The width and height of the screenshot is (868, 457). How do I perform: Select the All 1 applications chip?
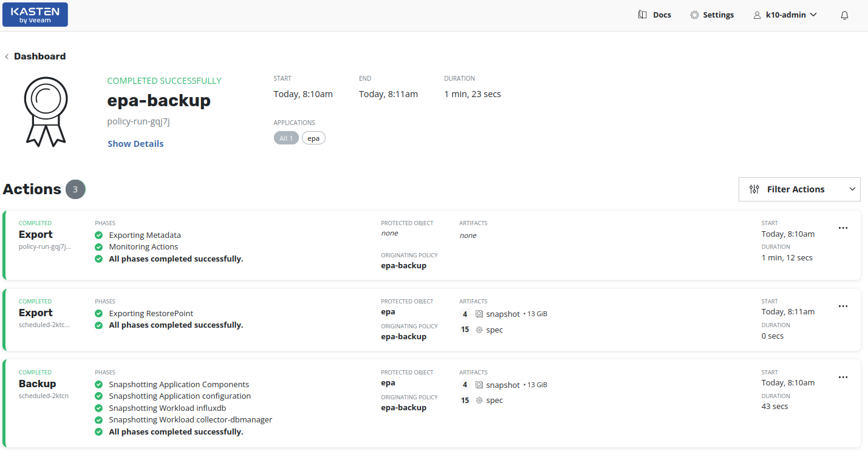(x=286, y=138)
